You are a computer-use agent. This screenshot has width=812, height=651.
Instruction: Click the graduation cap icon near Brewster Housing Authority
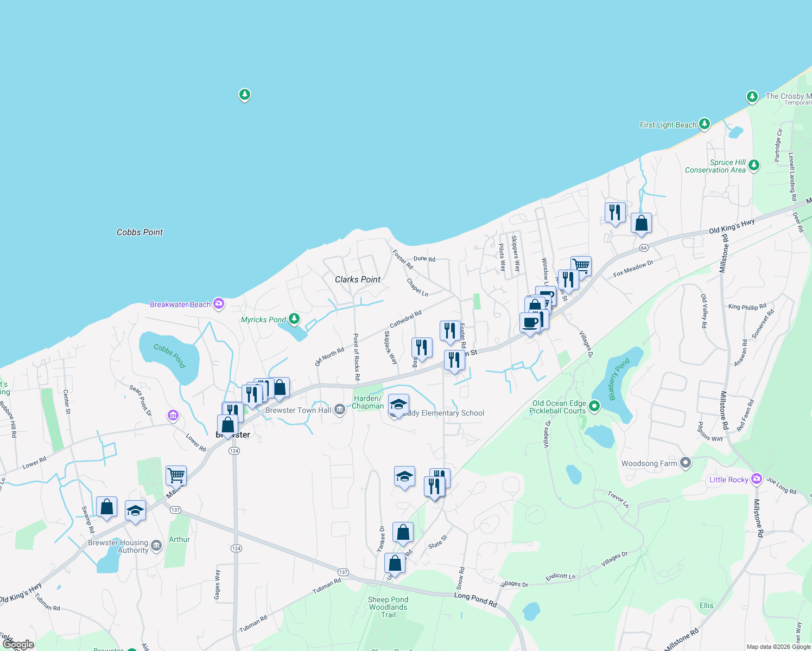[x=135, y=509]
